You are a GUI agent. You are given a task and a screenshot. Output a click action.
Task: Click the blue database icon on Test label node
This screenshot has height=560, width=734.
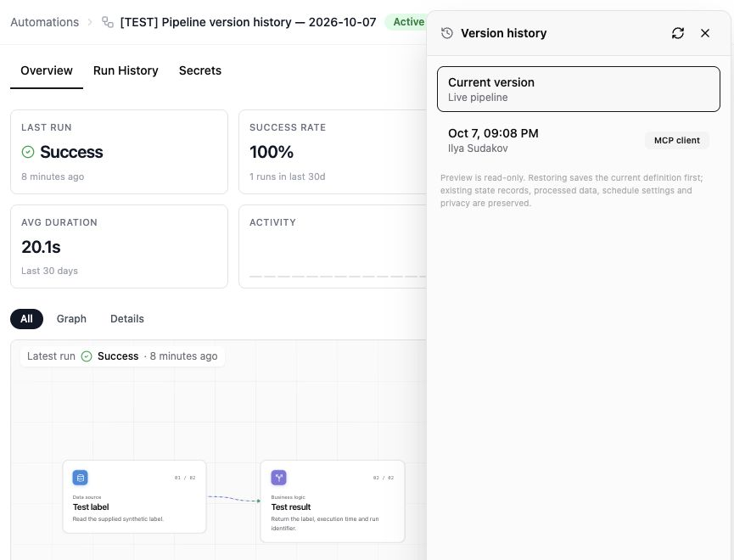click(x=81, y=478)
